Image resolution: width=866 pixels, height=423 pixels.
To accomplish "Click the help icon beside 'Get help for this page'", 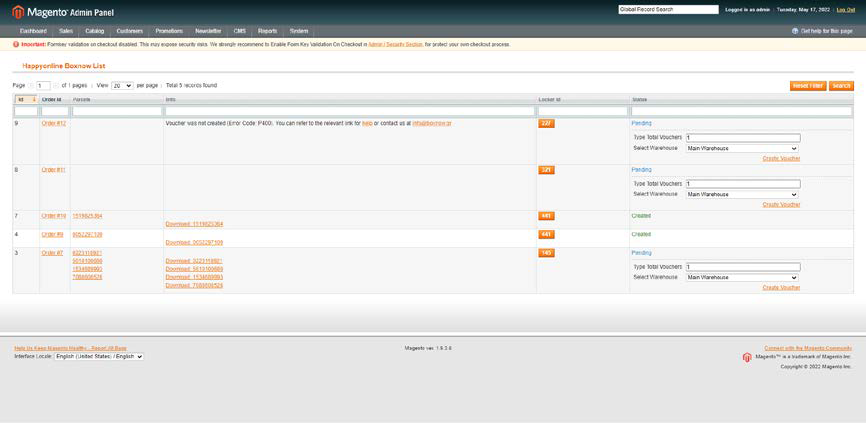I will [x=795, y=31].
